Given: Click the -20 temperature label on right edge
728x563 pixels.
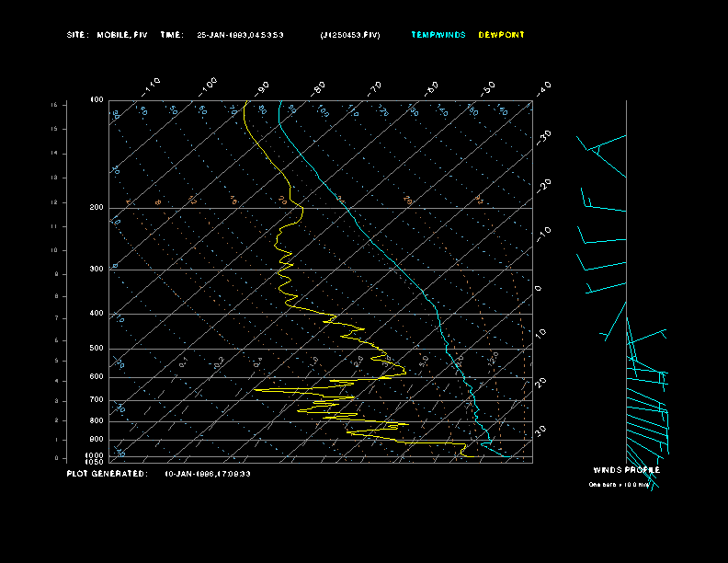Looking at the screenshot, I should (x=544, y=186).
